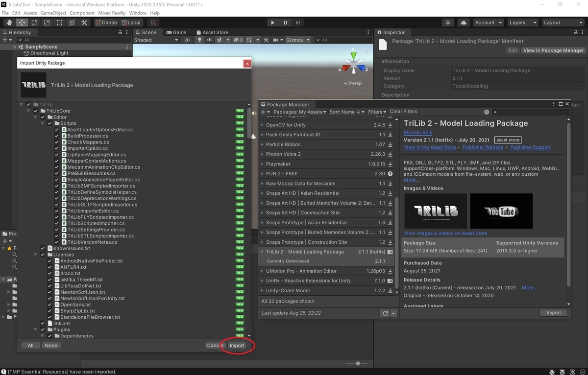Click the Pause button
This screenshot has height=375, width=588.
coord(285,23)
